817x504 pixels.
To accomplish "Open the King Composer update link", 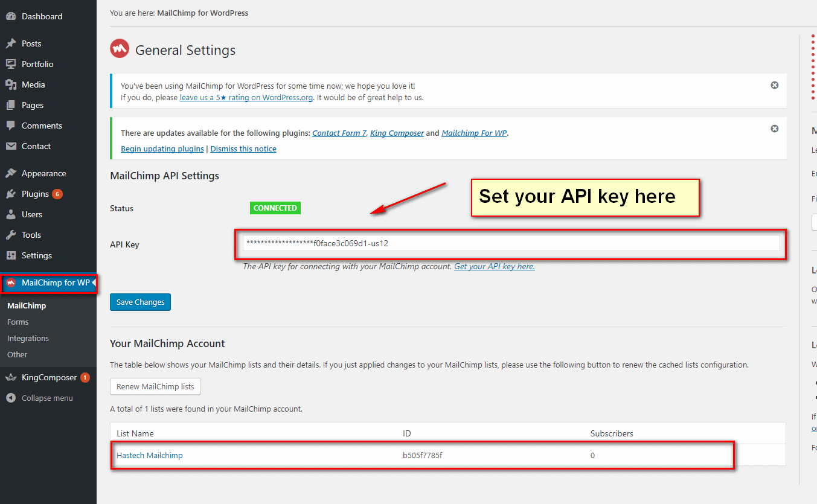I will point(397,133).
